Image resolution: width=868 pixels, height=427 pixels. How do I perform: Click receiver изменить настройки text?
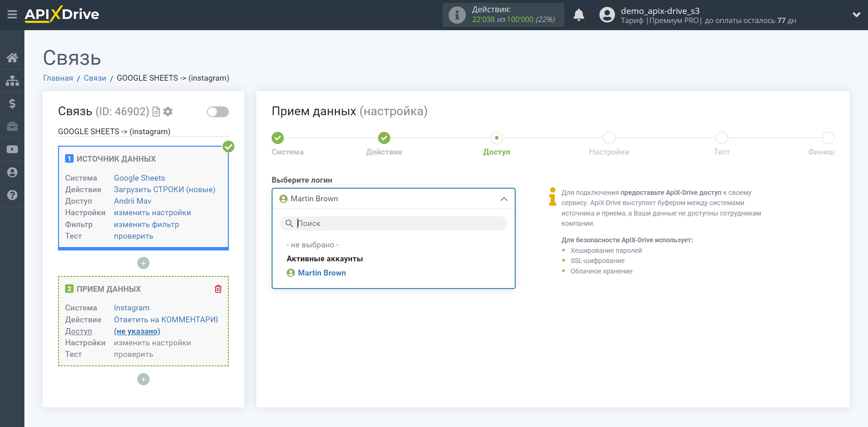coord(152,343)
